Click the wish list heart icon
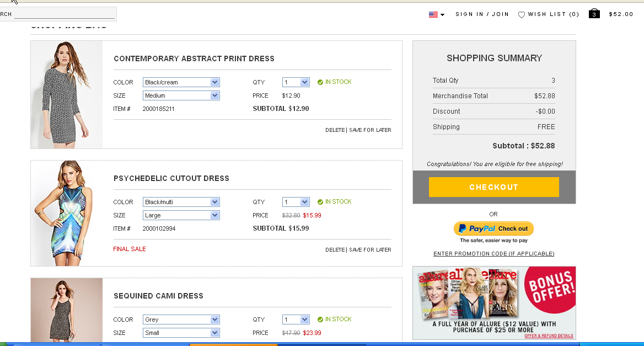The width and height of the screenshot is (644, 346). [521, 15]
